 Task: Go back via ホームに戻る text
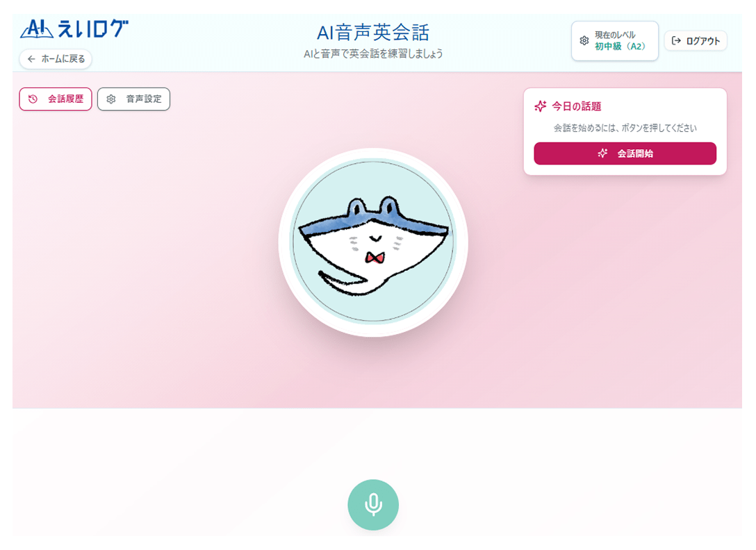click(x=63, y=59)
